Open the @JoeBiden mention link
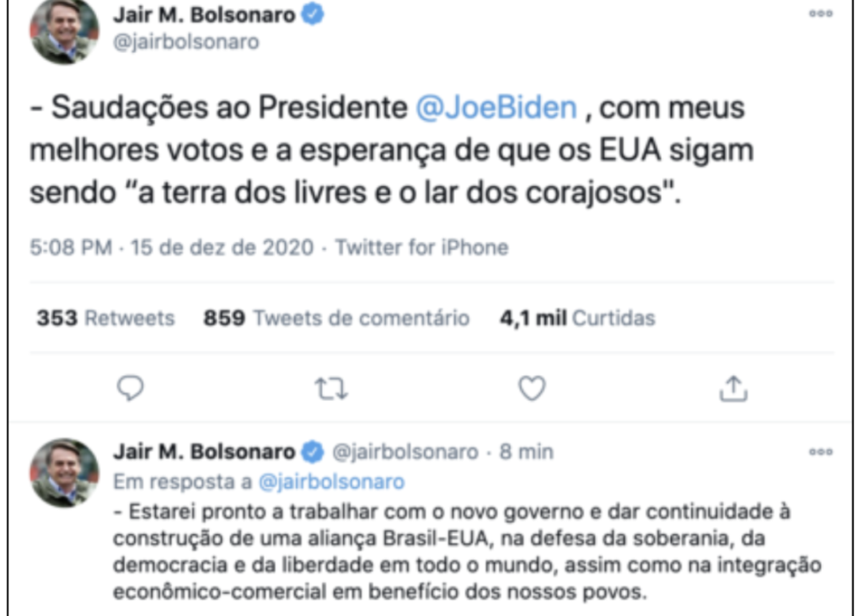 [x=497, y=108]
